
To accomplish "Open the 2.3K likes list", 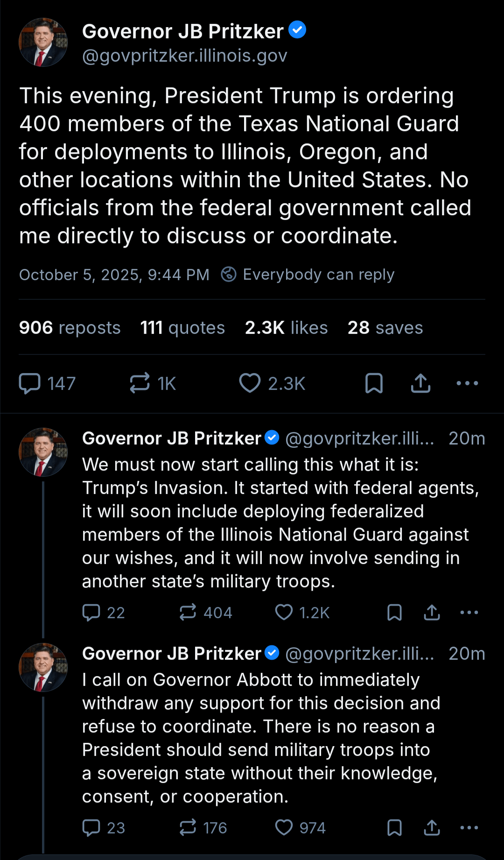I will coord(286,328).
